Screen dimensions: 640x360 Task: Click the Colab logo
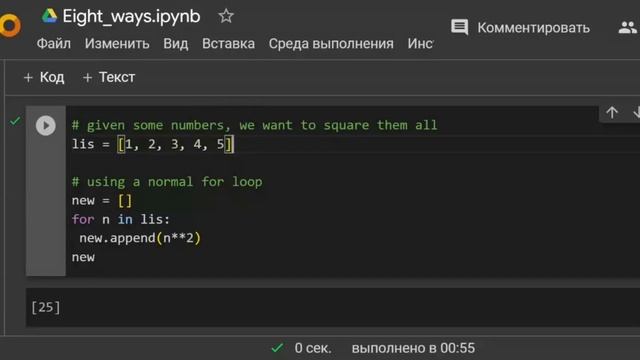click(10, 25)
